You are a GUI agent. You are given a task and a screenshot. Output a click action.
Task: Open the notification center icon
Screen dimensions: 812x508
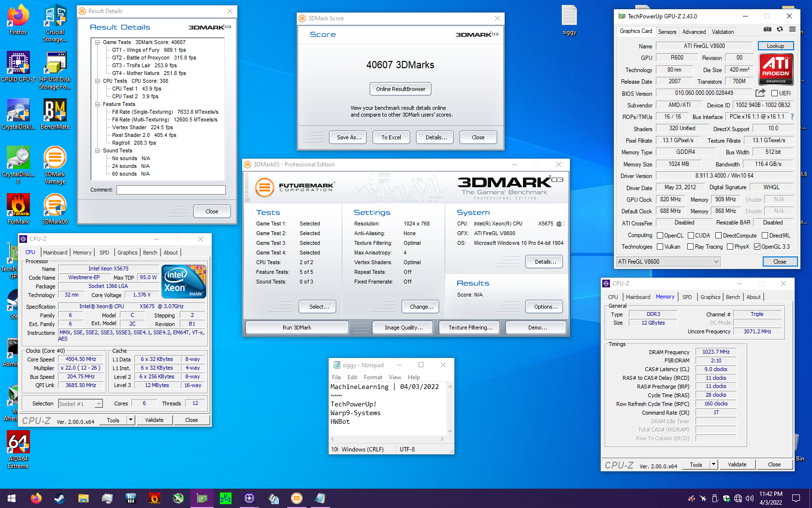click(796, 498)
